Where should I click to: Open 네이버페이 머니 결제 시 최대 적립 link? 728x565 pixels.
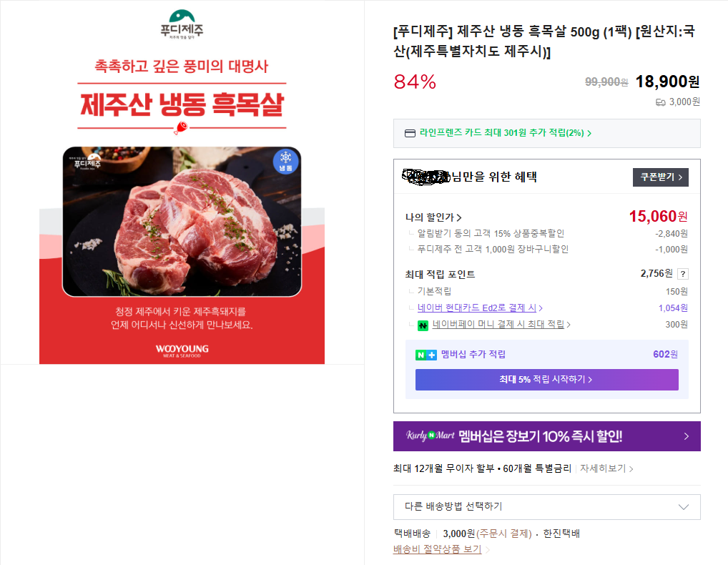501,324
